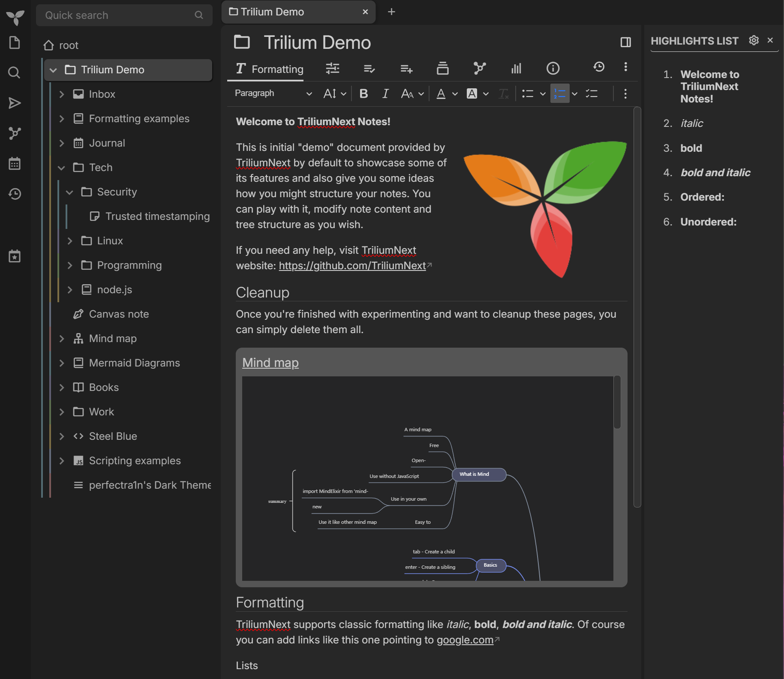784x679 pixels.
Task: Click mind map preview scrollbar
Action: (617, 402)
